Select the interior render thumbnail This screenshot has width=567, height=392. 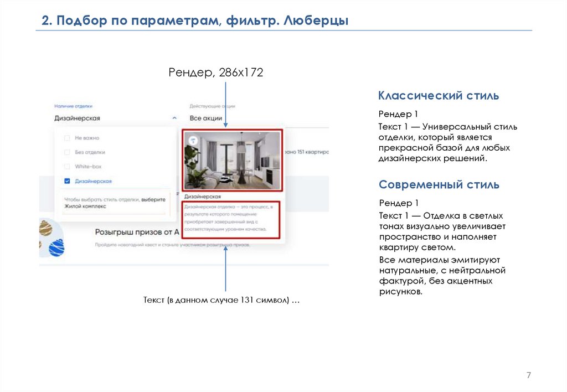(x=233, y=160)
